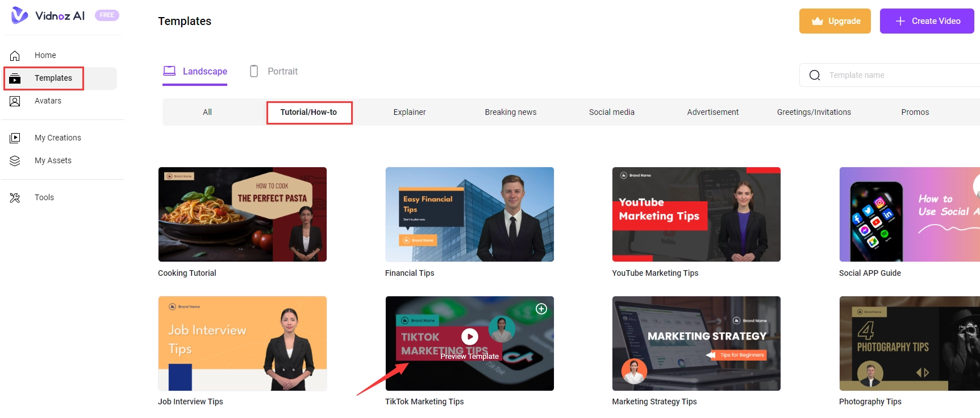This screenshot has height=418, width=980.
Task: Open My Assets layers icon
Action: point(15,161)
